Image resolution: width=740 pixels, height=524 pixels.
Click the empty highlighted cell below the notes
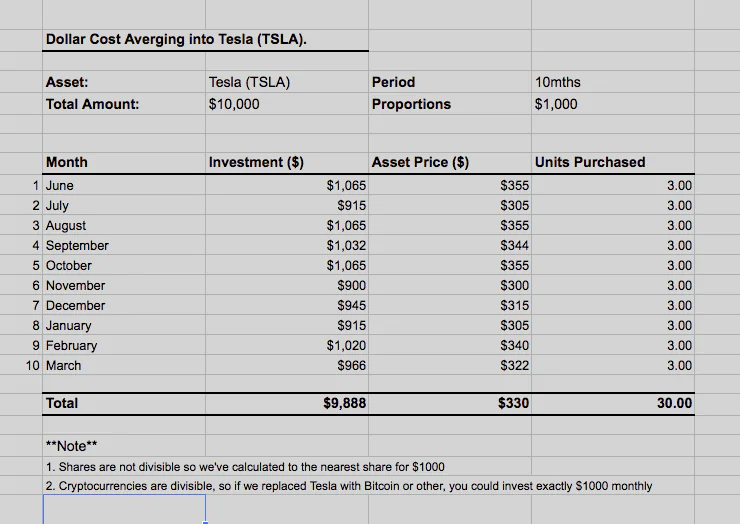click(124, 509)
